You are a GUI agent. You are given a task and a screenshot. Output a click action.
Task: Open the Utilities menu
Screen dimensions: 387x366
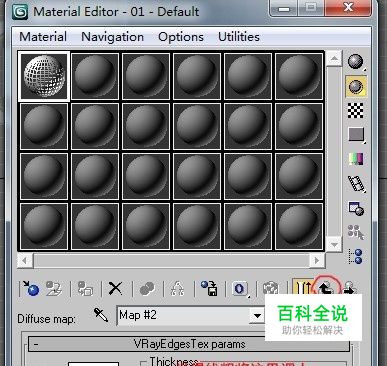point(239,37)
